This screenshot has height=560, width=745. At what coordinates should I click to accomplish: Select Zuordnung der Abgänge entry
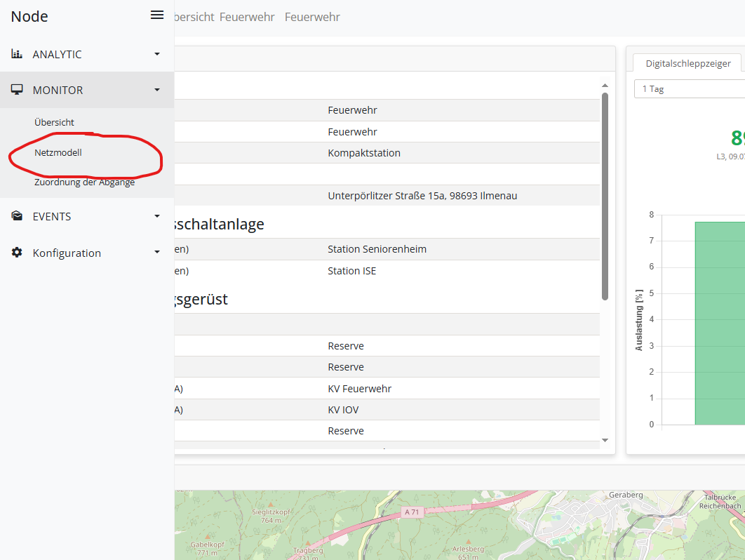point(84,182)
